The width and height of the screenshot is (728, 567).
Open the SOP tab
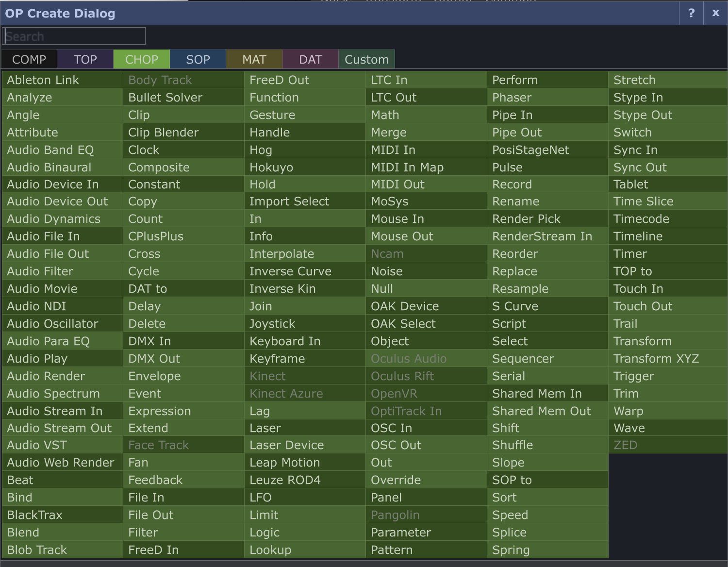point(198,59)
